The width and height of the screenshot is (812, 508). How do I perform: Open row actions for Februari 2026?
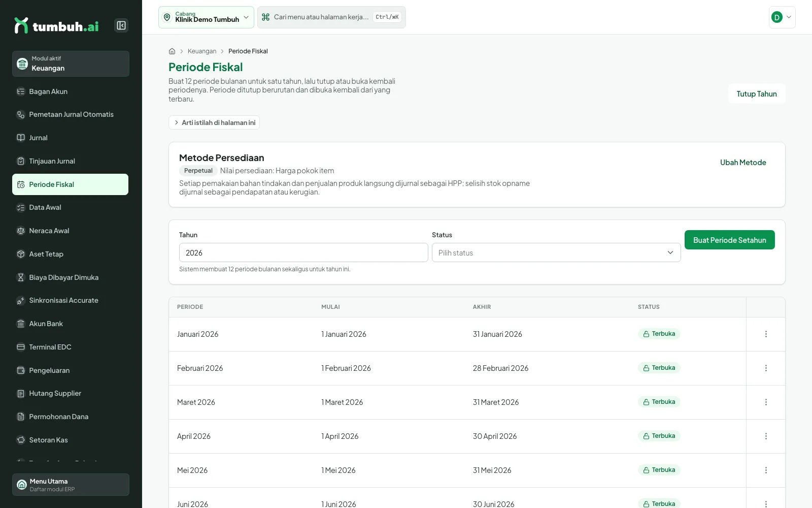(766, 368)
